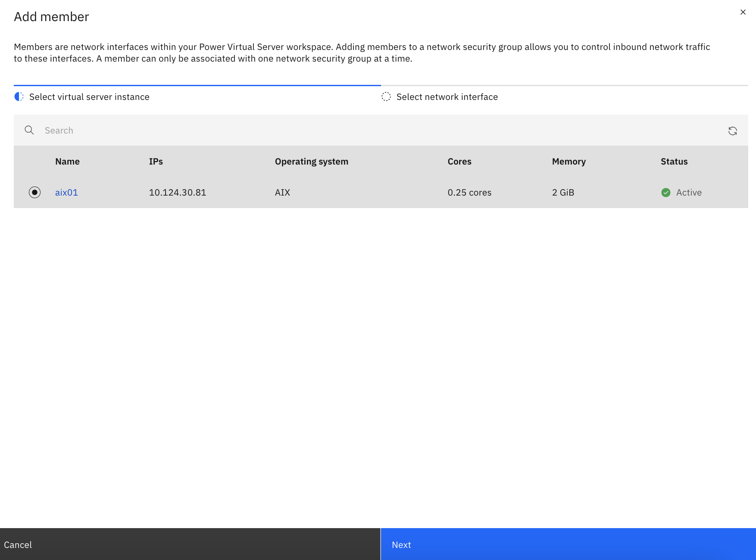Click the AIX operating system cell
The width and height of the screenshot is (756, 560).
tap(282, 193)
